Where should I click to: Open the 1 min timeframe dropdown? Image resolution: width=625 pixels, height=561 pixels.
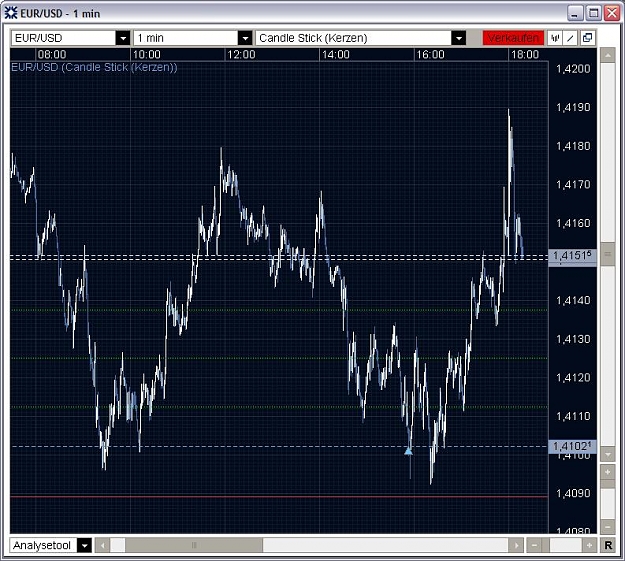[x=245, y=38]
